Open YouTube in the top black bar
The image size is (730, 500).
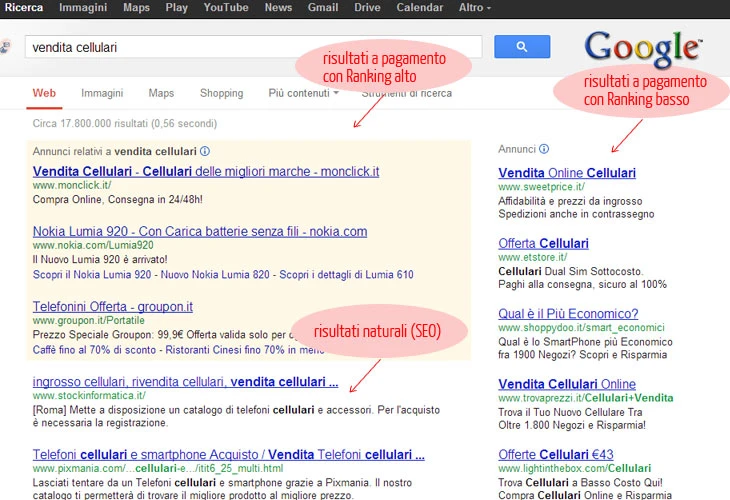pyautogui.click(x=226, y=7)
